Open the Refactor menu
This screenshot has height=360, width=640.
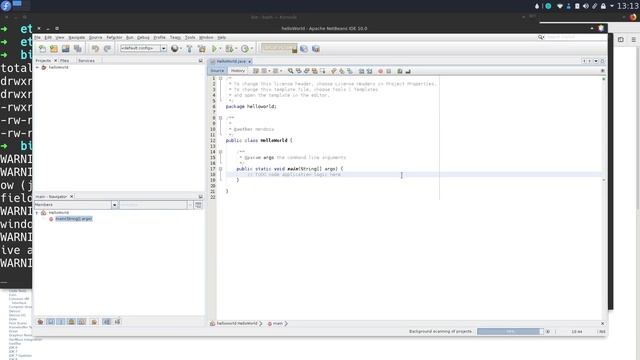tap(114, 38)
